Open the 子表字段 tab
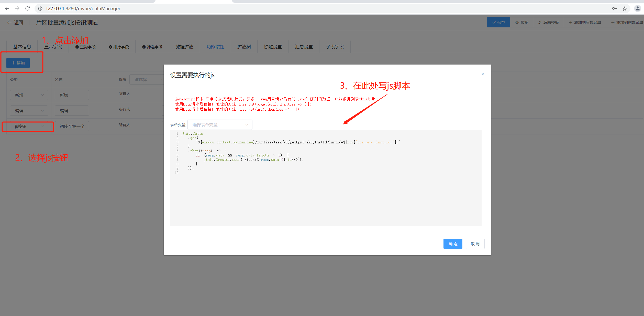 [335, 47]
